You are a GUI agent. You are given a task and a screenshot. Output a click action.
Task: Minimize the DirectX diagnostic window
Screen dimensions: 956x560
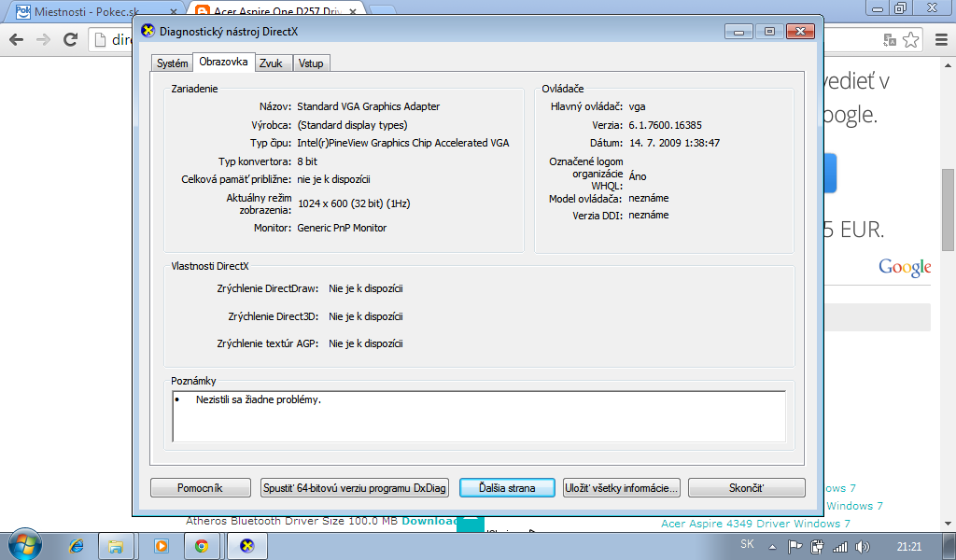[738, 31]
